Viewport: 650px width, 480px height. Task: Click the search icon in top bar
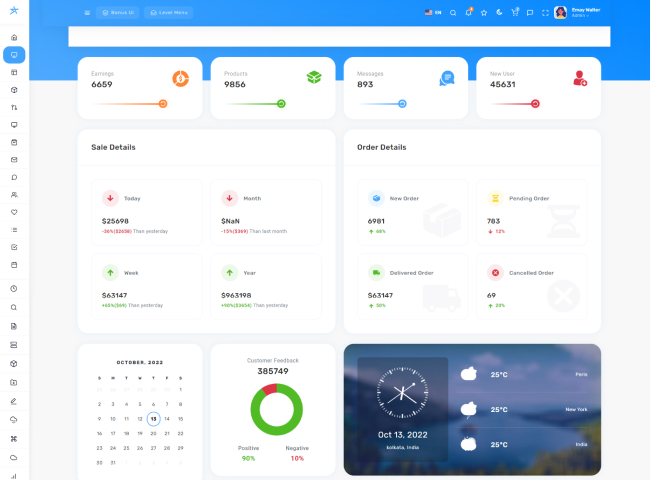tap(453, 13)
